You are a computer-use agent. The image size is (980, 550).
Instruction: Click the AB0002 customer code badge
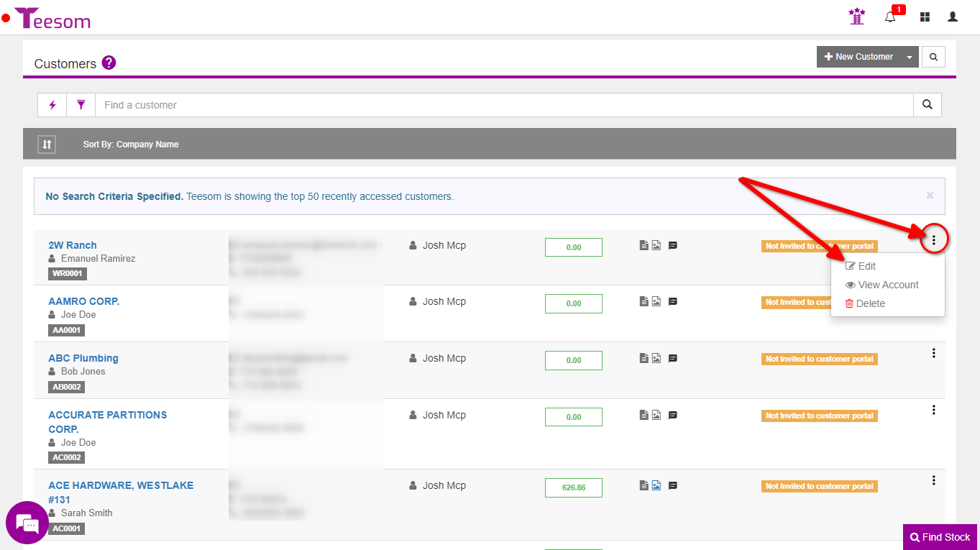tap(66, 387)
